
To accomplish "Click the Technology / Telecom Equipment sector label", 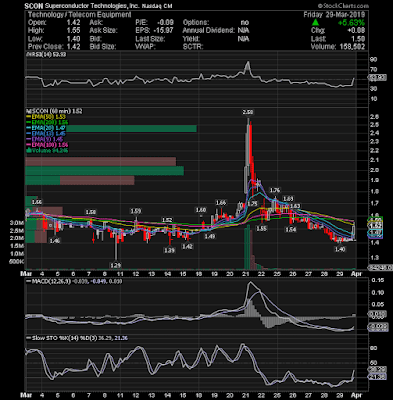I will (x=79, y=15).
